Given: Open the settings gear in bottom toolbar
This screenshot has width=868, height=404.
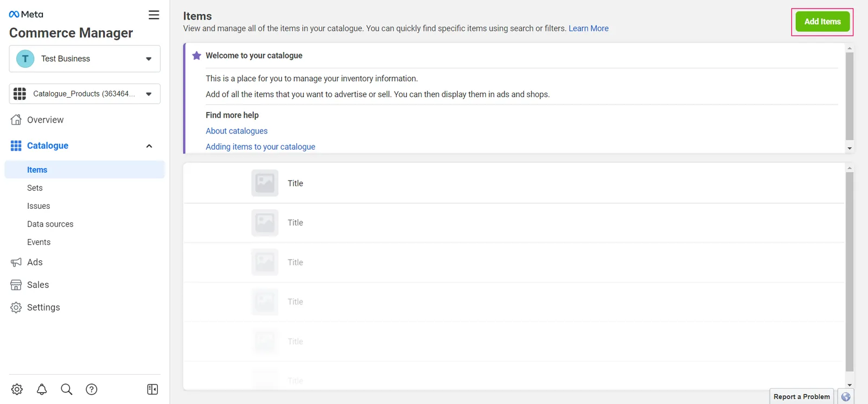Looking at the screenshot, I should pos(17,389).
